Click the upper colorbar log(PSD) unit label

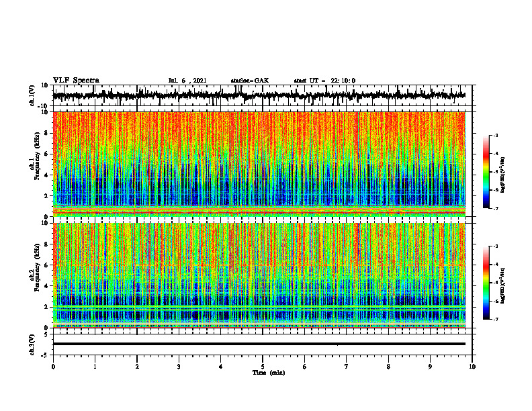(503, 175)
